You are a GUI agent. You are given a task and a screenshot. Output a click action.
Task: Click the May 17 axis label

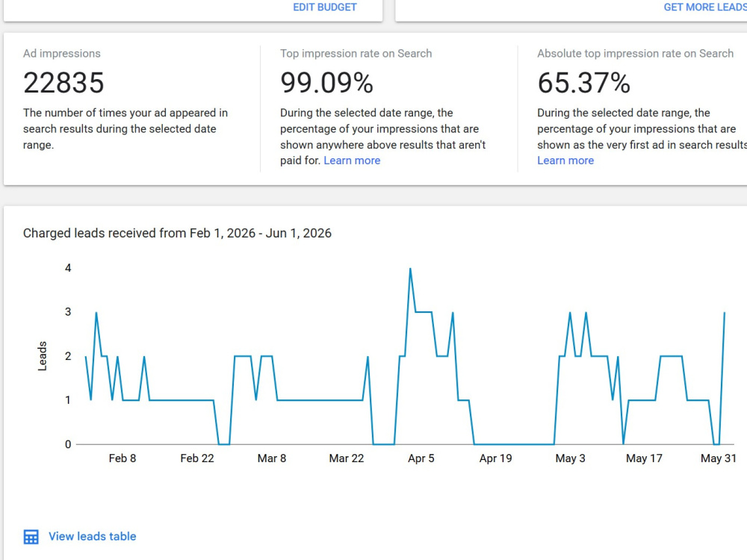click(x=644, y=458)
